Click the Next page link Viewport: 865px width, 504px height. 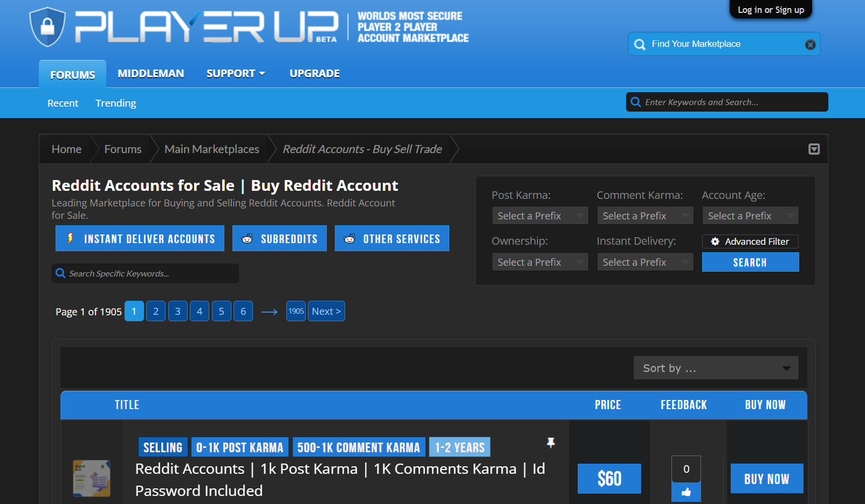(326, 311)
